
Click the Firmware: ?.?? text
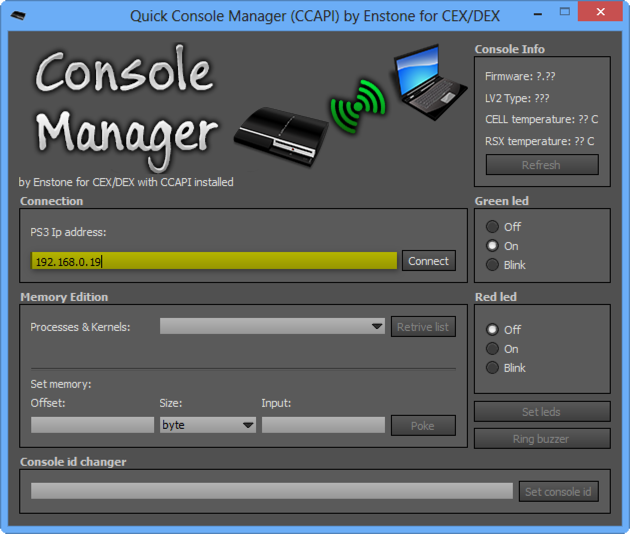click(520, 76)
